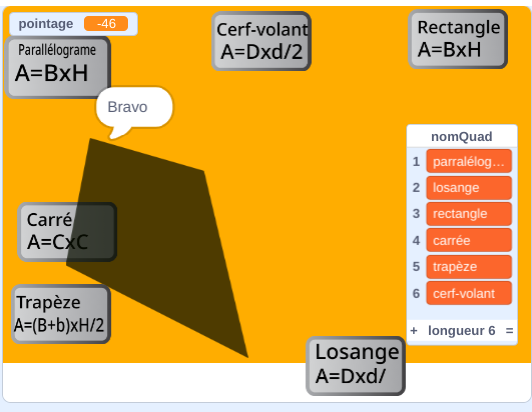
Task: Click the equals resize handle of nomQuad list
Action: [509, 331]
